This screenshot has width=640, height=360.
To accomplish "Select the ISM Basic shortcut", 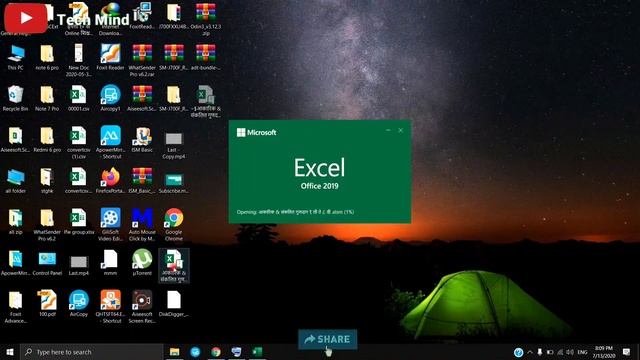I will coord(142,140).
